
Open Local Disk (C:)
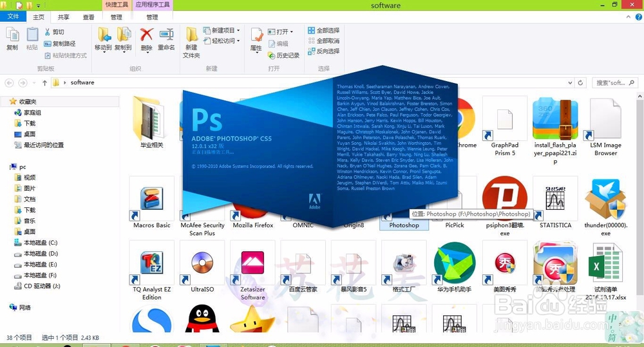(35, 243)
